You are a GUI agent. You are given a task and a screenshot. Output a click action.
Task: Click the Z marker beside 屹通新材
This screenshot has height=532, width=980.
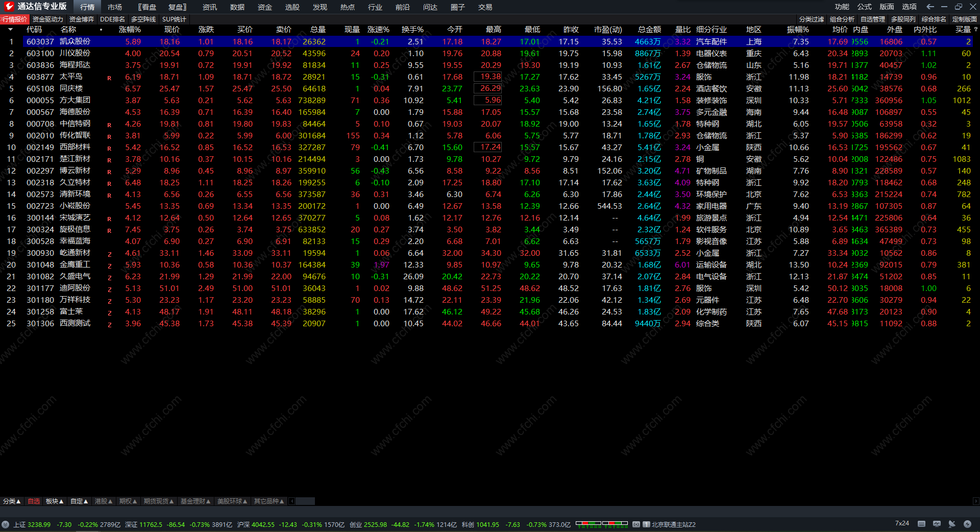click(109, 254)
